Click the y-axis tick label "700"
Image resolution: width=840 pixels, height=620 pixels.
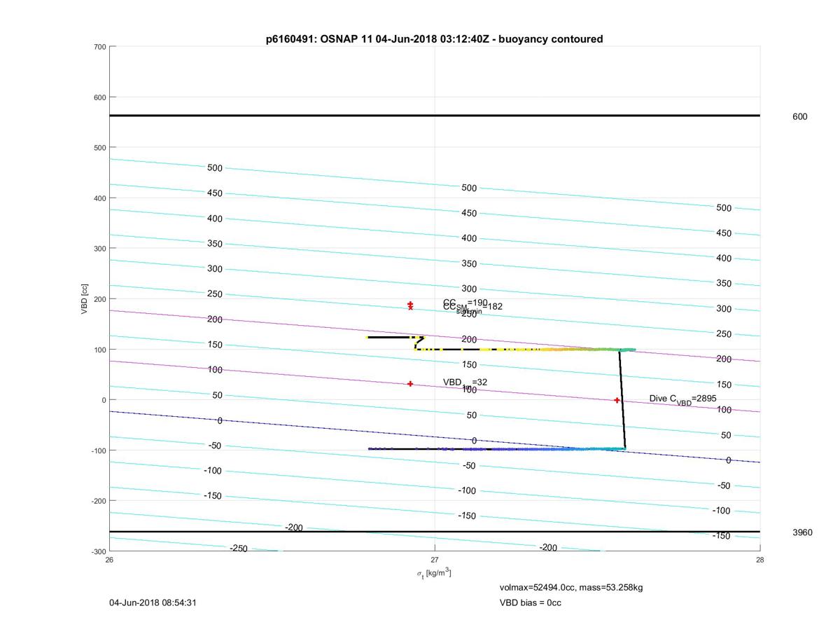point(99,47)
